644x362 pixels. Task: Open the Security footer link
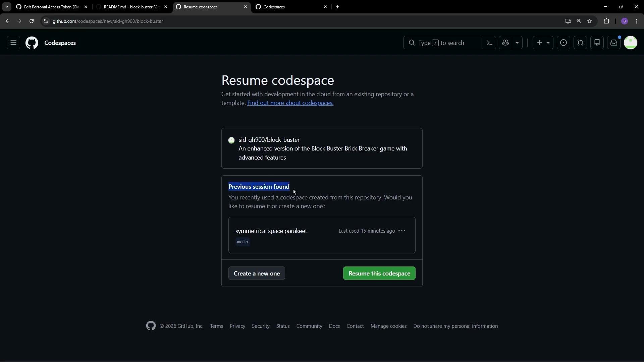pyautogui.click(x=261, y=326)
